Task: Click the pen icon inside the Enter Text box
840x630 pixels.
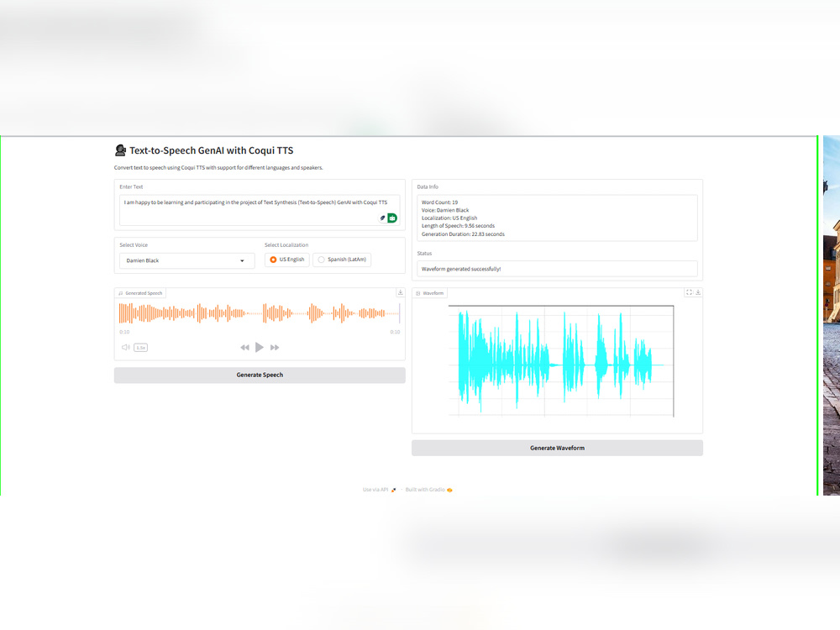Action: pyautogui.click(x=382, y=218)
